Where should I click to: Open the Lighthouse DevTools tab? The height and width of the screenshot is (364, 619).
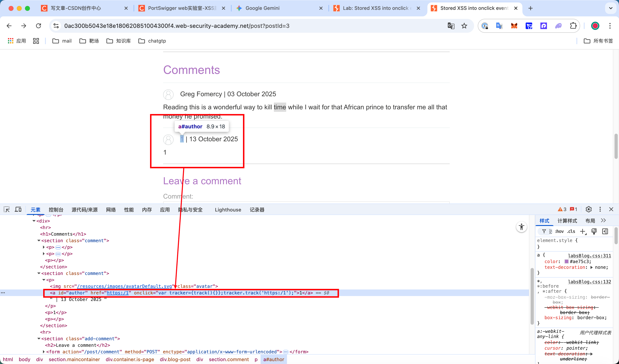pyautogui.click(x=228, y=210)
